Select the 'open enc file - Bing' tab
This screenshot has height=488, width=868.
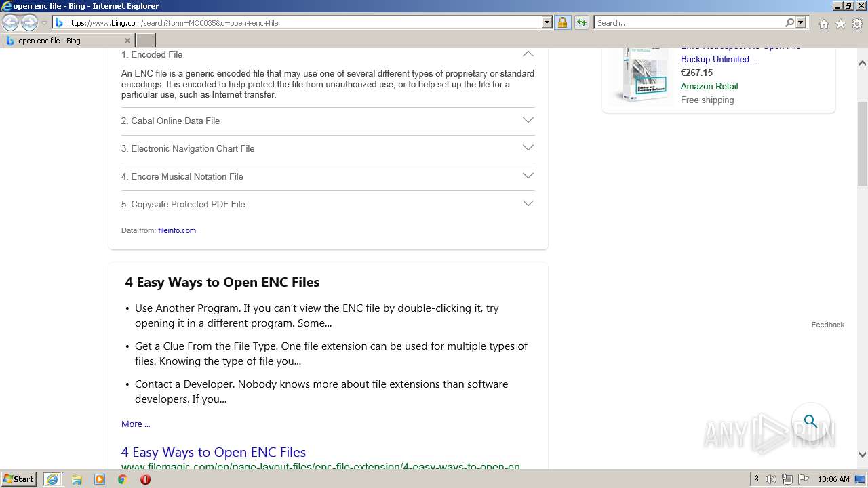pos(66,41)
